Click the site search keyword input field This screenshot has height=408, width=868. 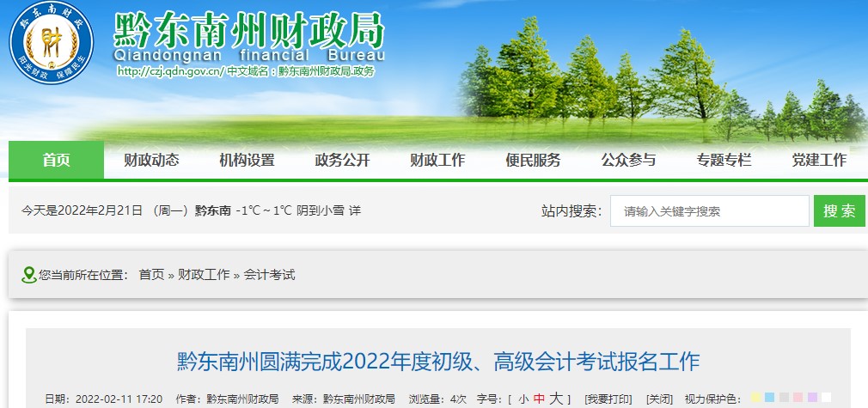point(709,211)
